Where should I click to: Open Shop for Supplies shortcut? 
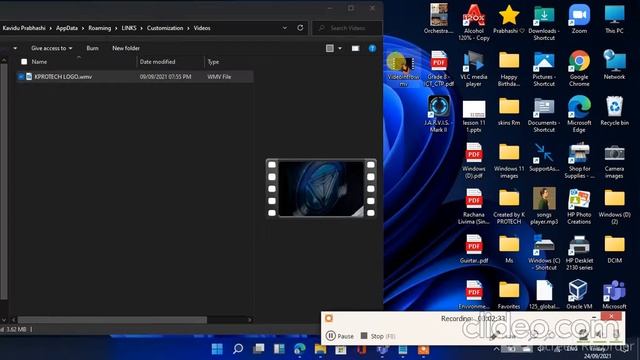click(579, 160)
